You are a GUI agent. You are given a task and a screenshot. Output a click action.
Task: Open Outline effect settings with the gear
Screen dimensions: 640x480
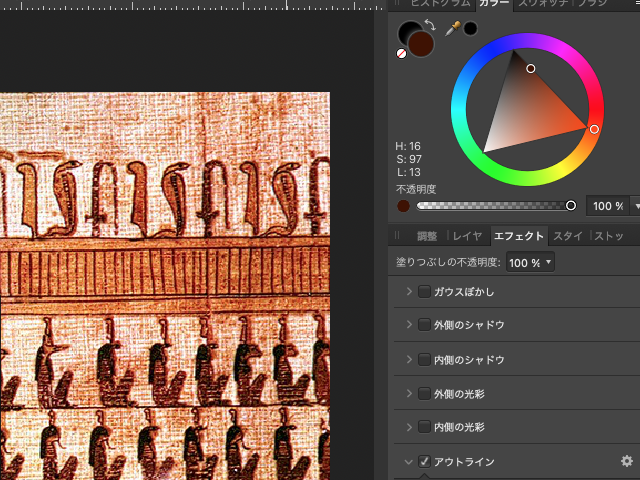[627, 461]
